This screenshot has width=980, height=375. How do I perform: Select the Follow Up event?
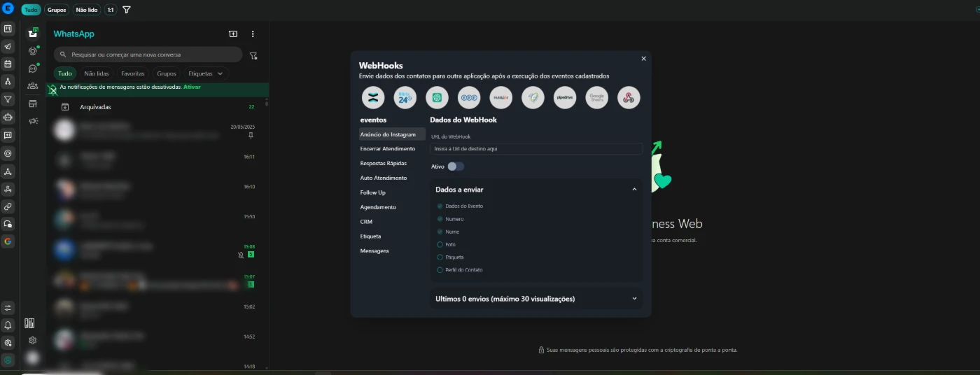[x=372, y=192]
